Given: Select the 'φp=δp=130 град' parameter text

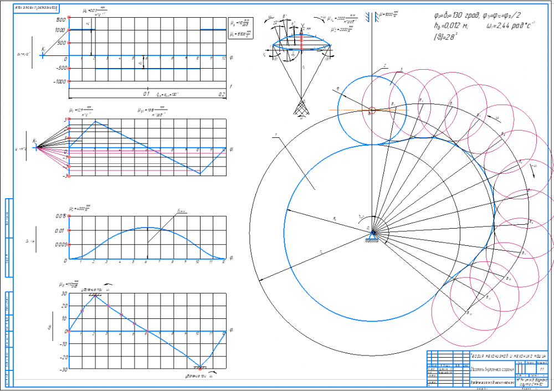Looking at the screenshot, I should point(456,16).
